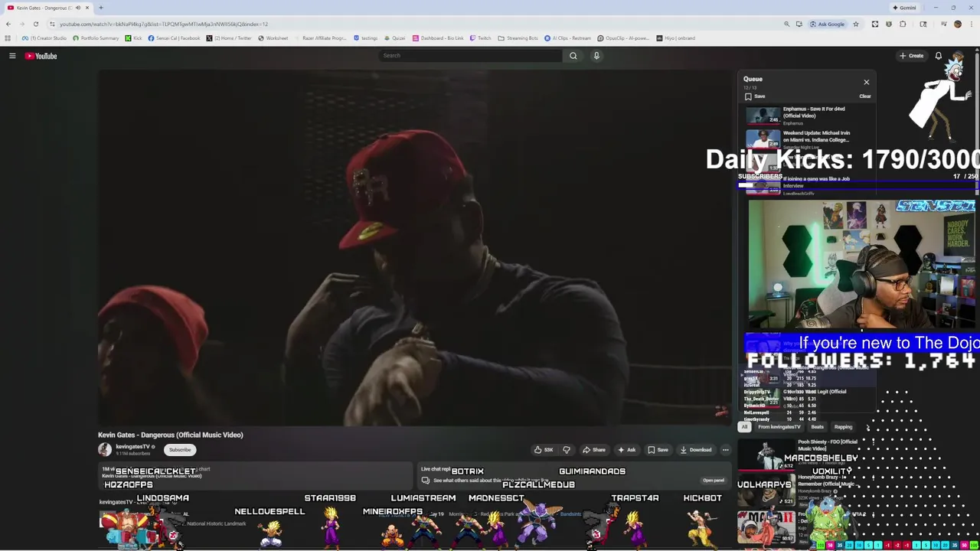Show more filter chips with arrow
The image size is (980, 551).
(x=868, y=427)
